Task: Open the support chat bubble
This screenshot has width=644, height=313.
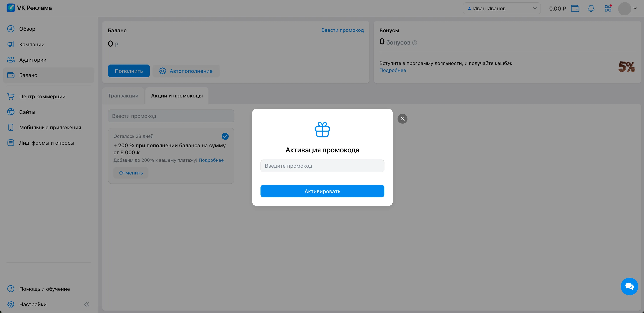Action: (x=629, y=286)
